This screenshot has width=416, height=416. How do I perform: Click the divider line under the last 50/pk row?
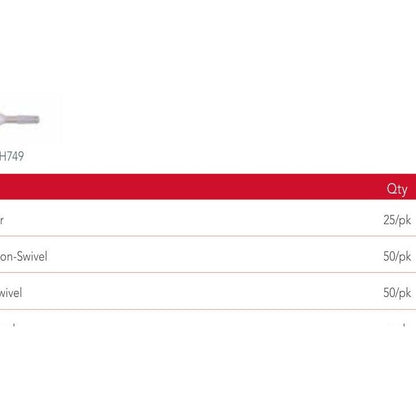pyautogui.click(x=208, y=309)
